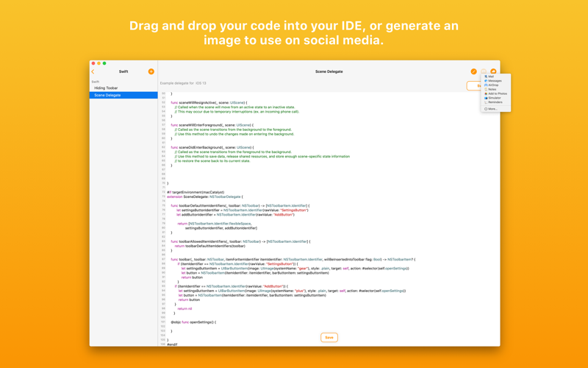Click the 'func toolbarDefaultItemIdentifiers' code line
588x368 pixels.
pyautogui.click(x=240, y=206)
